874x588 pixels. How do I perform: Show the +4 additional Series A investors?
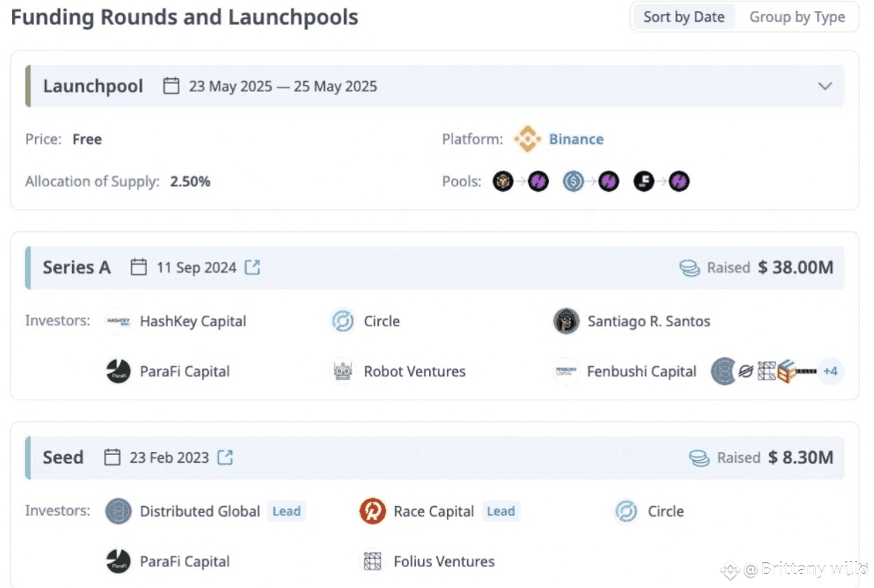point(830,371)
